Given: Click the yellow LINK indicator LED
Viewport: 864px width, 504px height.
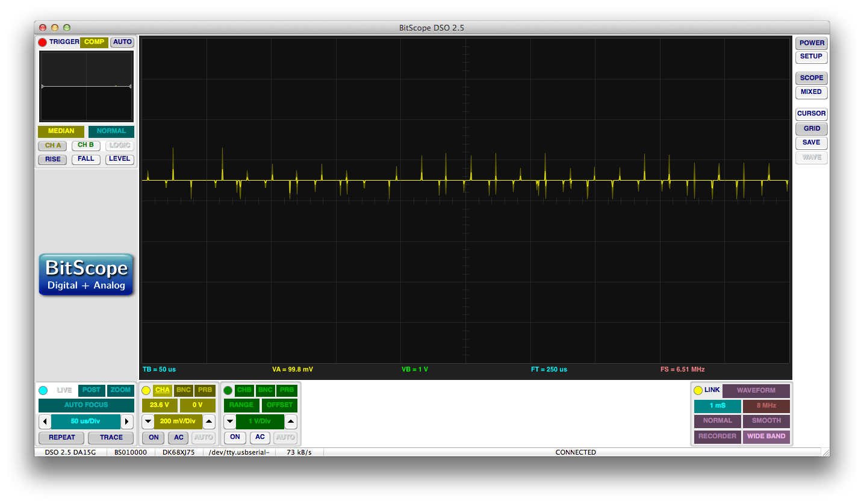Looking at the screenshot, I should 698,390.
